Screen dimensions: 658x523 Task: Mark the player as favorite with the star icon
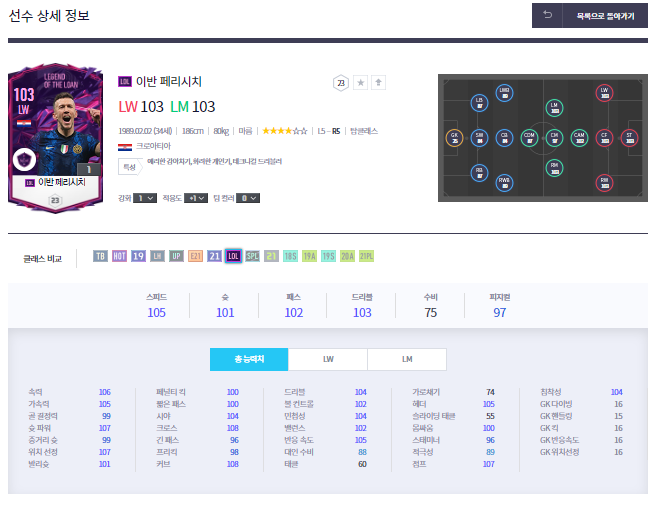click(x=360, y=83)
